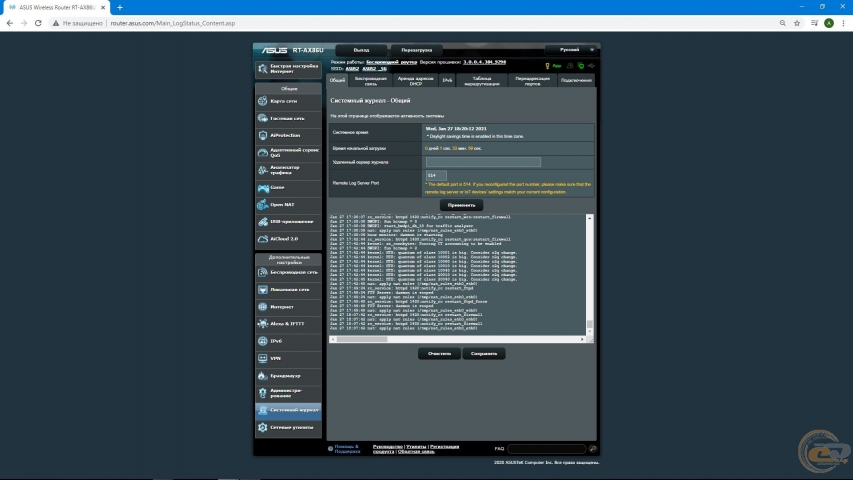Follow the Беспроводной роутер mode link

click(391, 62)
